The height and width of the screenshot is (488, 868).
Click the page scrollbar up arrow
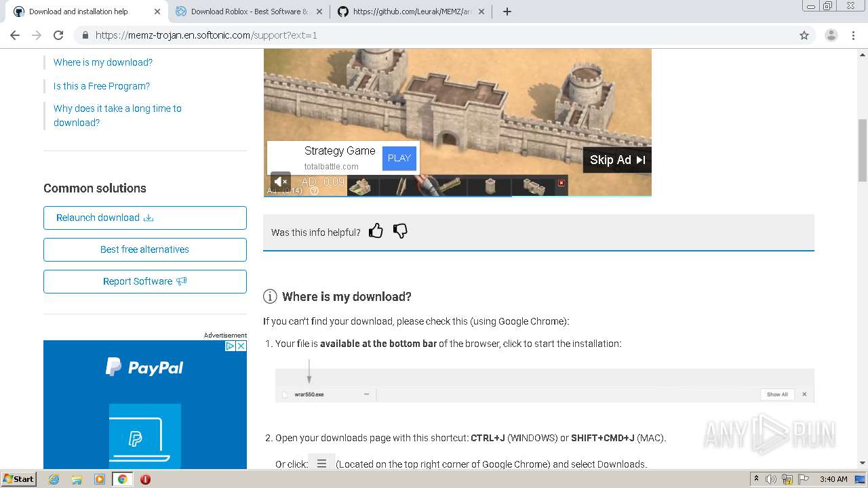click(863, 54)
